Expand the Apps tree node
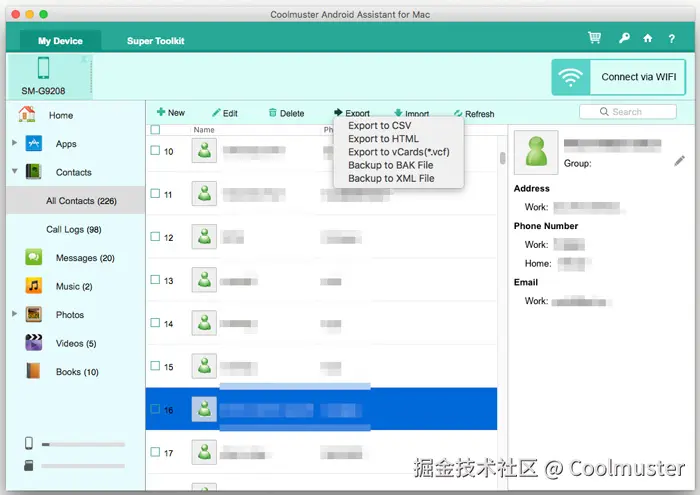This screenshot has height=495, width=700. tap(14, 142)
